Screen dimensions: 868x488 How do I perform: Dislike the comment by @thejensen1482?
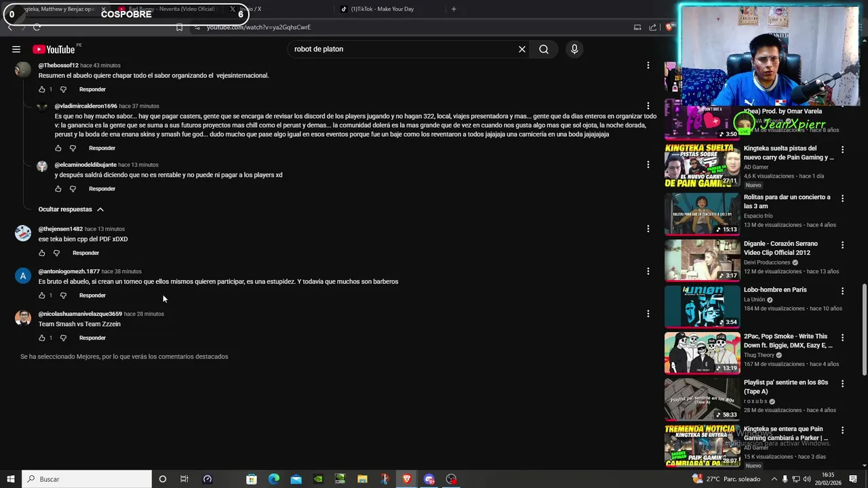(56, 253)
